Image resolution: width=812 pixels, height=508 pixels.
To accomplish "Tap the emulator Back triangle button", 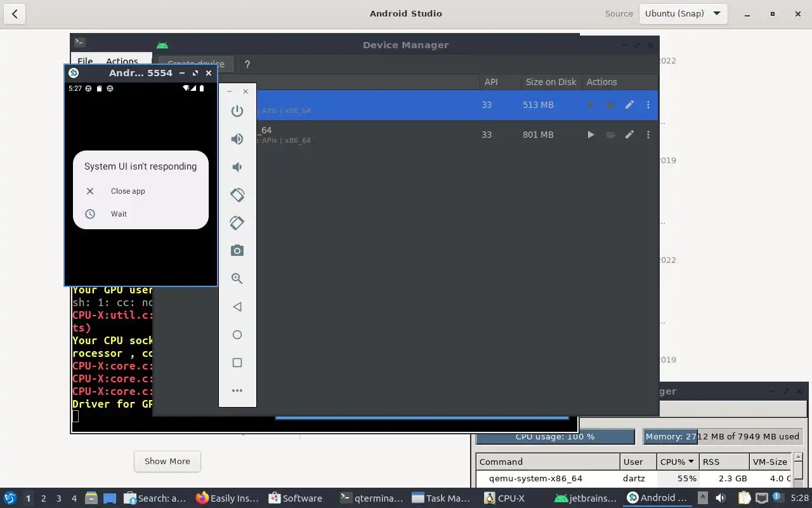I will pos(237,307).
